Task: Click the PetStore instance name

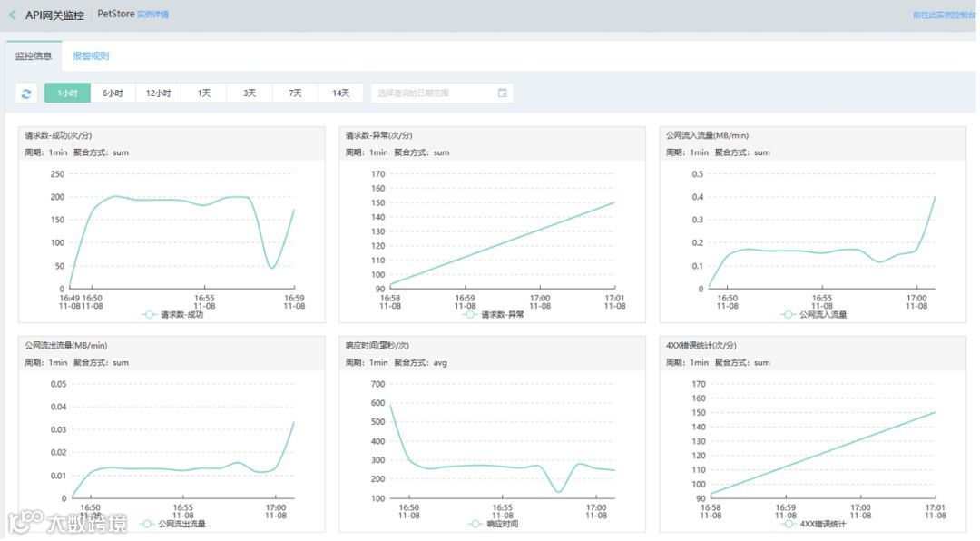Action: point(115,14)
